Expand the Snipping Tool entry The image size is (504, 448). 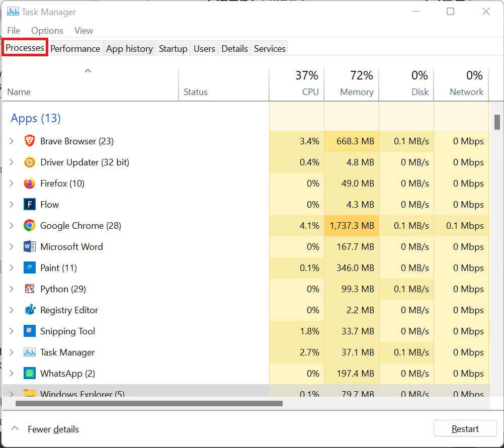click(x=12, y=331)
